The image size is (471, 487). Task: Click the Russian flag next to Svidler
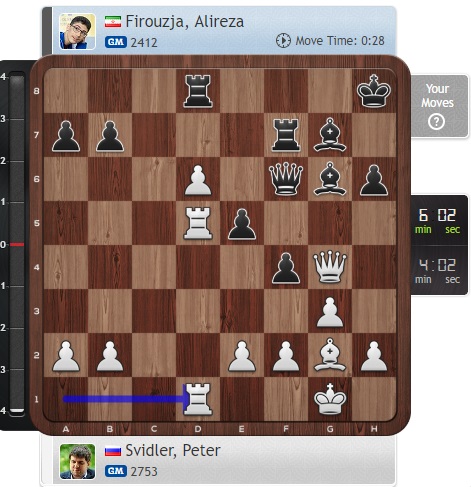pyautogui.click(x=113, y=451)
